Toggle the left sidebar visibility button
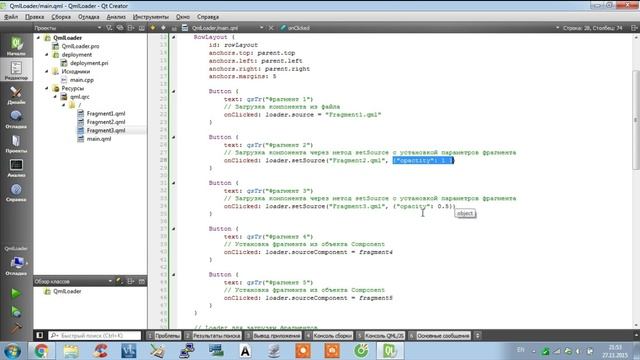This screenshot has width=640, height=360. point(40,336)
